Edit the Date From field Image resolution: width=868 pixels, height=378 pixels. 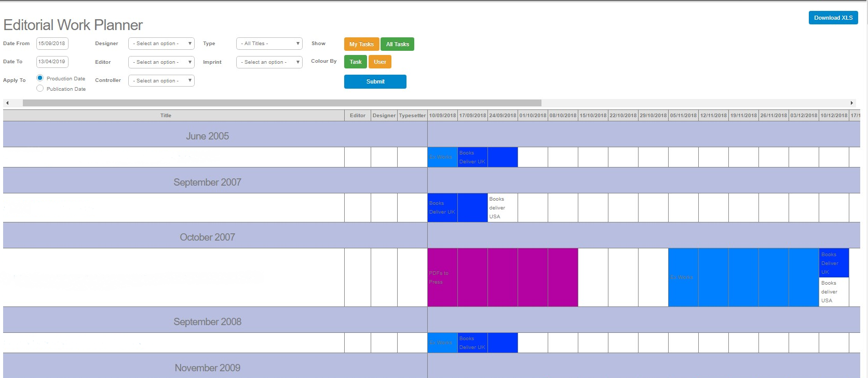(x=52, y=44)
